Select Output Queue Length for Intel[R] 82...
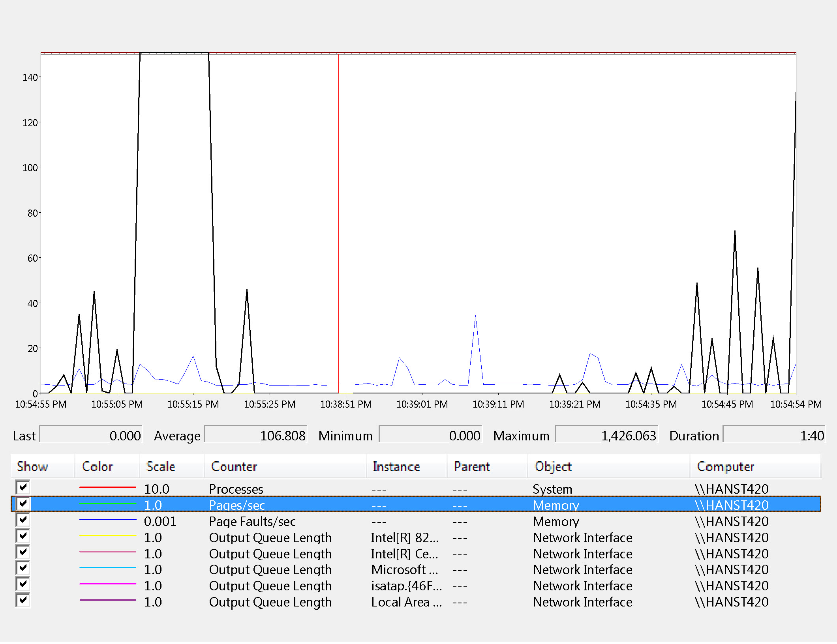 point(270,538)
